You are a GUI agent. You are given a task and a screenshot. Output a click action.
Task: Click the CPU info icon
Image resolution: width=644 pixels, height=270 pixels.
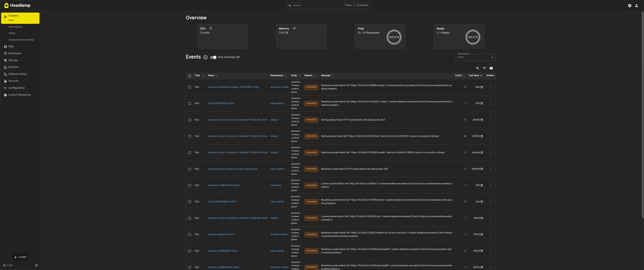pyautogui.click(x=211, y=28)
